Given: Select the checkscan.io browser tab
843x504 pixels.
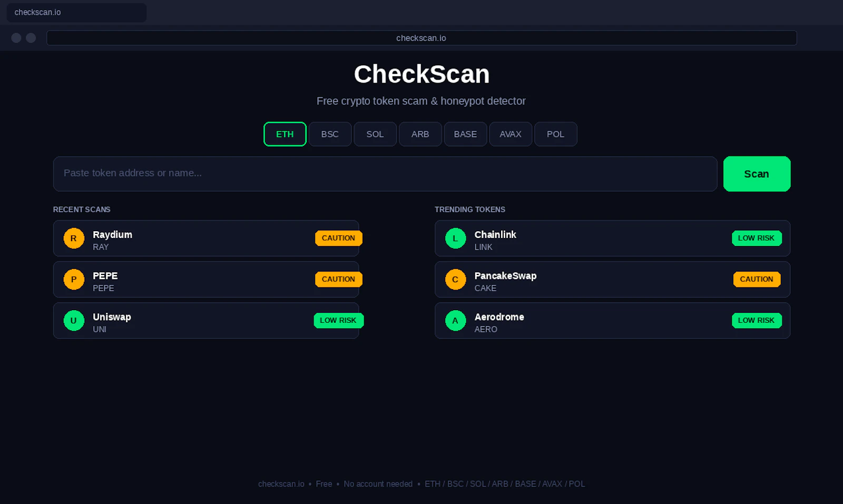Looking at the screenshot, I should [x=76, y=12].
